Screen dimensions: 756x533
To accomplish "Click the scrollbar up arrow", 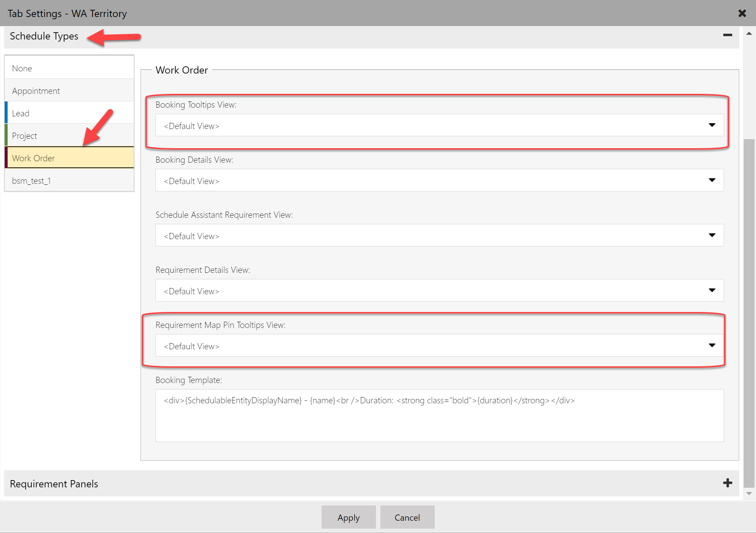I will tap(749, 33).
